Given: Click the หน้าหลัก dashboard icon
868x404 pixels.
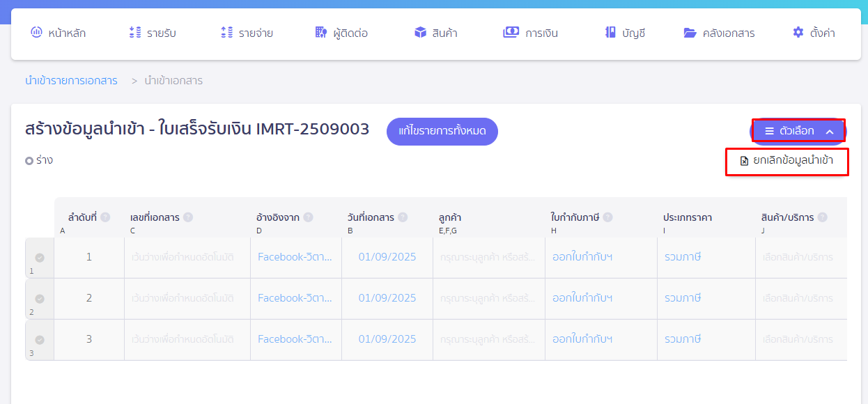Looking at the screenshot, I should point(36,32).
